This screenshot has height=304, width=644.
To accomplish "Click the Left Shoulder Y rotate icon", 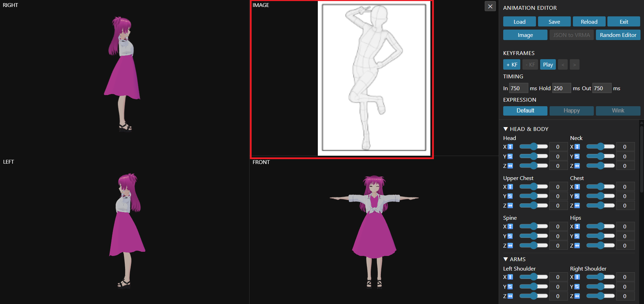I will (510, 287).
